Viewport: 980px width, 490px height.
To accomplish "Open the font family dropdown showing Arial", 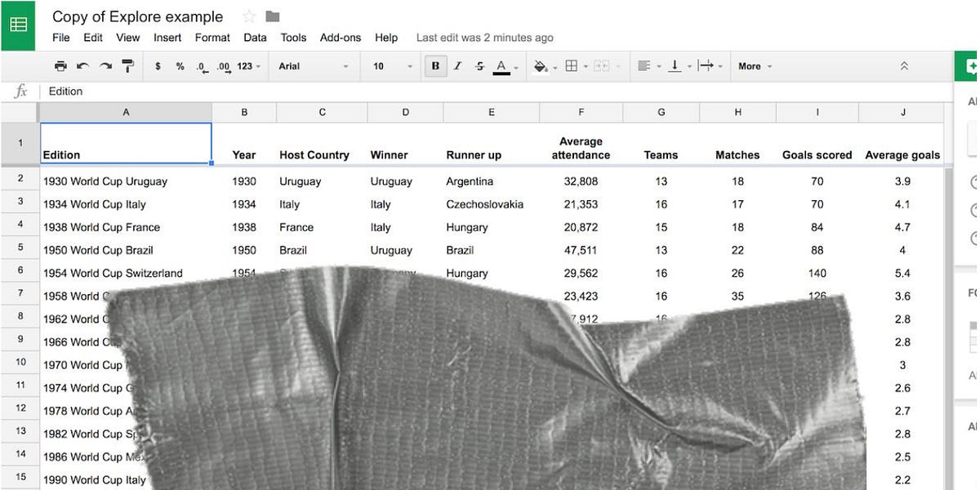I will pyautogui.click(x=314, y=66).
